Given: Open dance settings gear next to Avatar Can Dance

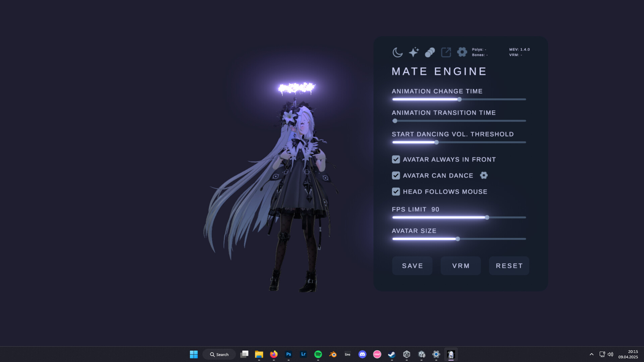Looking at the screenshot, I should tap(484, 175).
